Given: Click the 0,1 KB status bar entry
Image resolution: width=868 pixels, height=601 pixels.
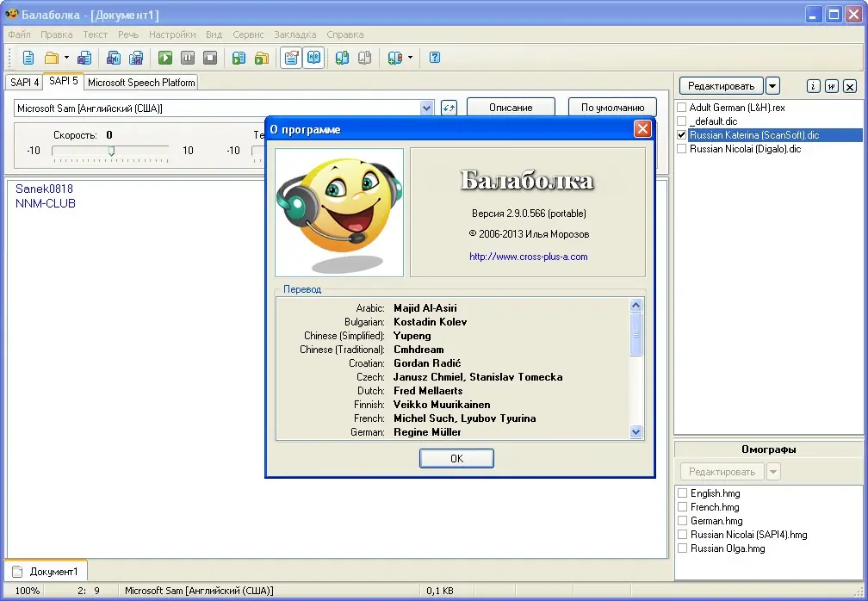Looking at the screenshot, I should [440, 591].
